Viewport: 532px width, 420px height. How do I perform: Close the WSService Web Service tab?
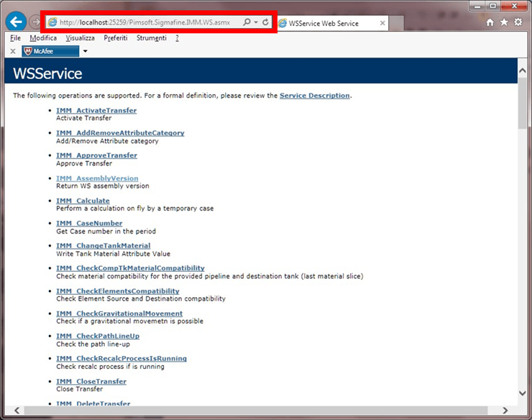(x=382, y=23)
